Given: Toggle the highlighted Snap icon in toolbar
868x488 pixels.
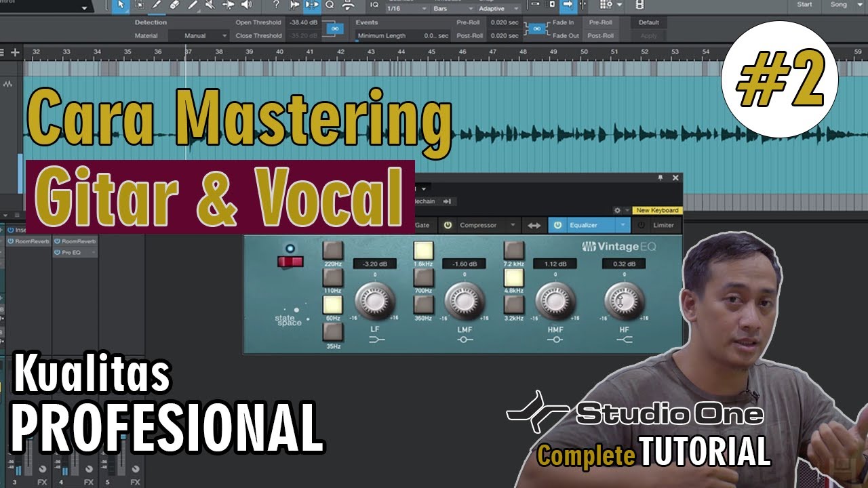Looking at the screenshot, I should coord(312,5).
